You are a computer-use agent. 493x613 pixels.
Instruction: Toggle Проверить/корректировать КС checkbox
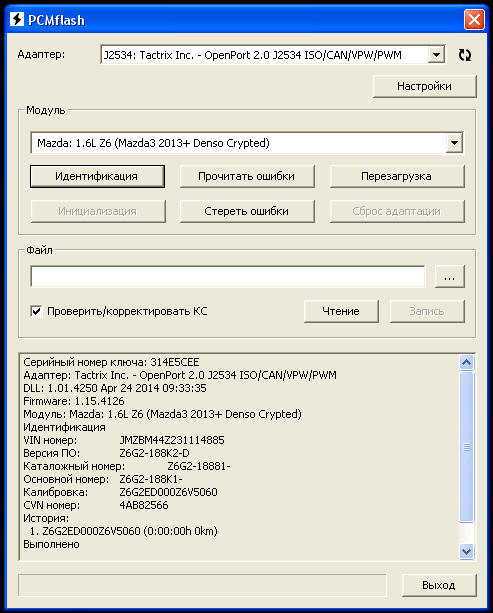point(36,311)
